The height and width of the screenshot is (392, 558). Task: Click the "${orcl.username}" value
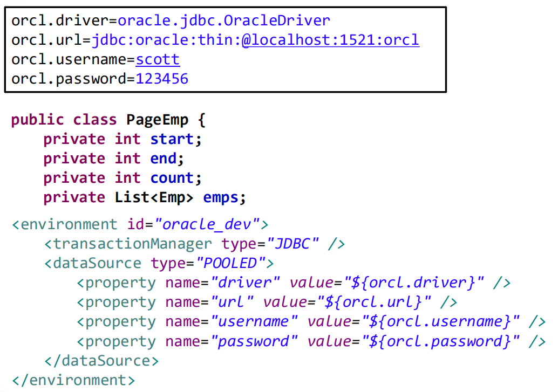click(x=440, y=322)
